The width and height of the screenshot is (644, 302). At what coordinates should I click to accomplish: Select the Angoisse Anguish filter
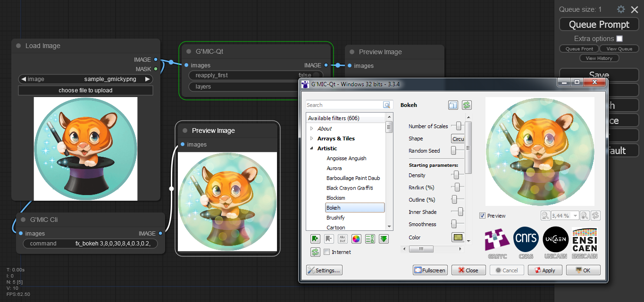click(x=346, y=158)
